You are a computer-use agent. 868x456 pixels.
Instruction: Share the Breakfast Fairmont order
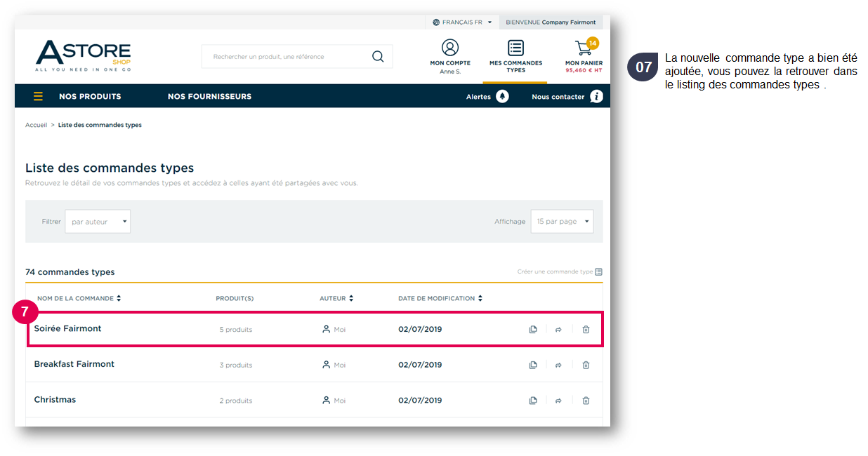point(558,365)
